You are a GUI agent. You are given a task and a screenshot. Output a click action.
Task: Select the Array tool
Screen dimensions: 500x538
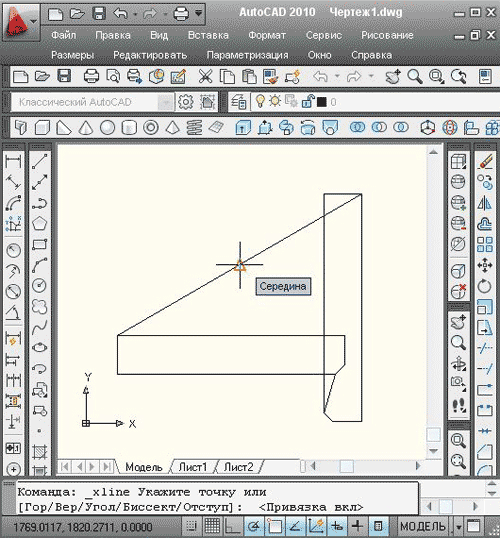click(x=485, y=244)
